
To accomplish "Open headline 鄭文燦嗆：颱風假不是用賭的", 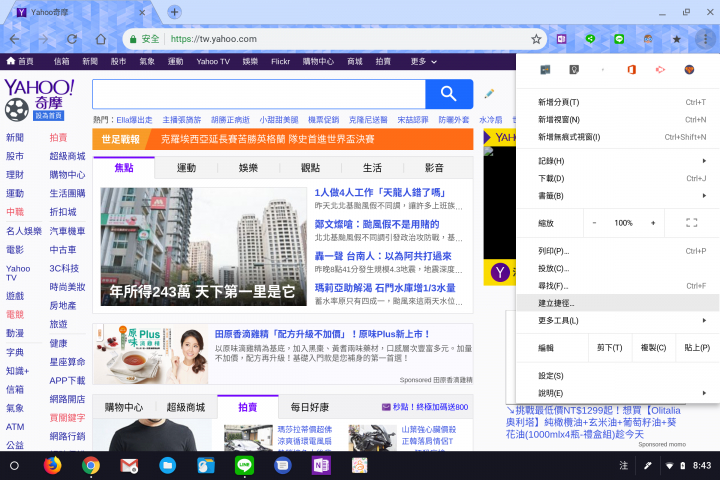I will click(x=377, y=224).
